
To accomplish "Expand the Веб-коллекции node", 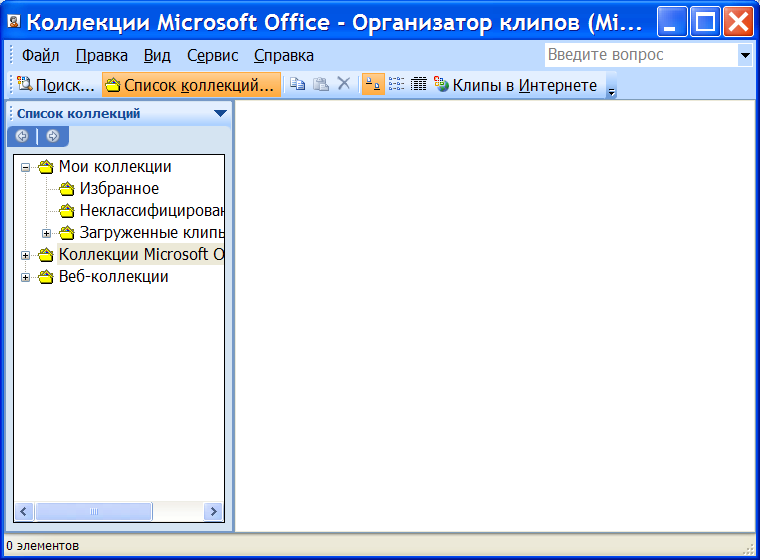I will coord(25,278).
